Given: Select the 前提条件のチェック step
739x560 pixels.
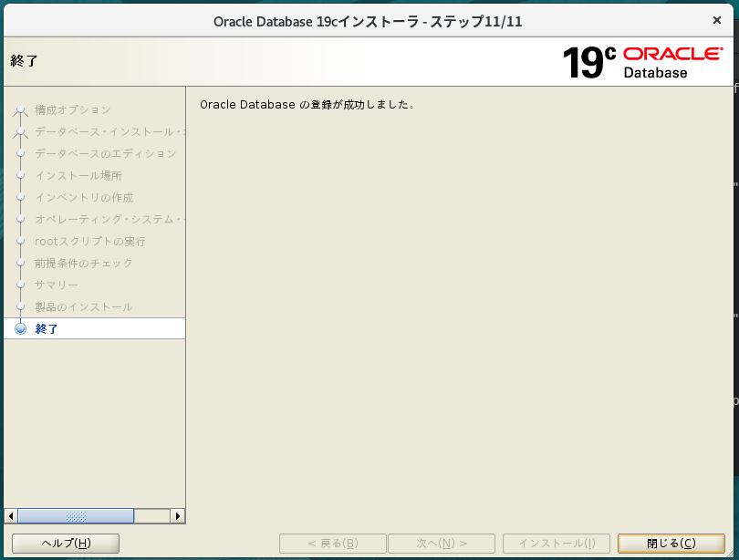Looking at the screenshot, I should [84, 263].
